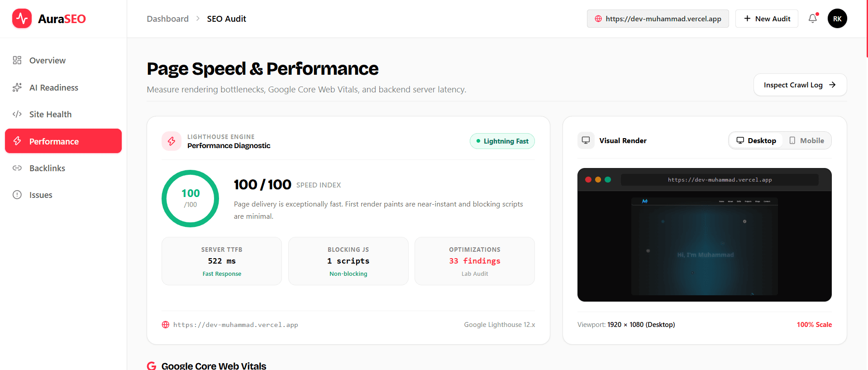Click the Lightning Fast status badge
868x370 pixels.
pyautogui.click(x=502, y=141)
